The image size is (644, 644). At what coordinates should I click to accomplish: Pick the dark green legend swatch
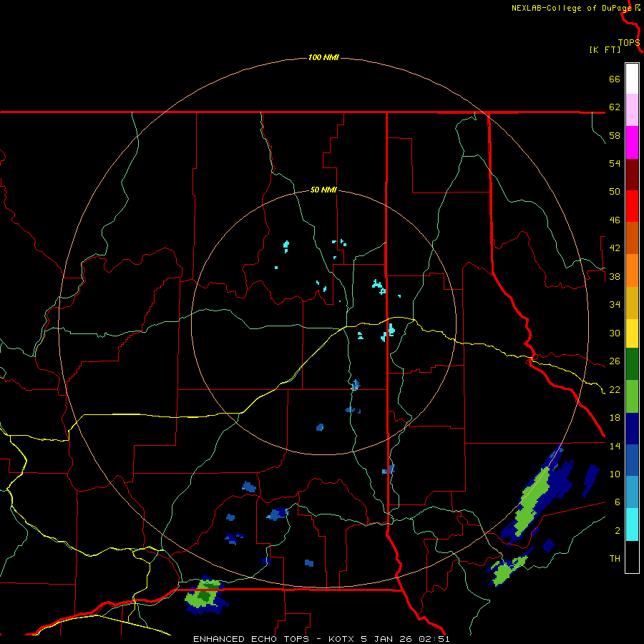pos(632,364)
